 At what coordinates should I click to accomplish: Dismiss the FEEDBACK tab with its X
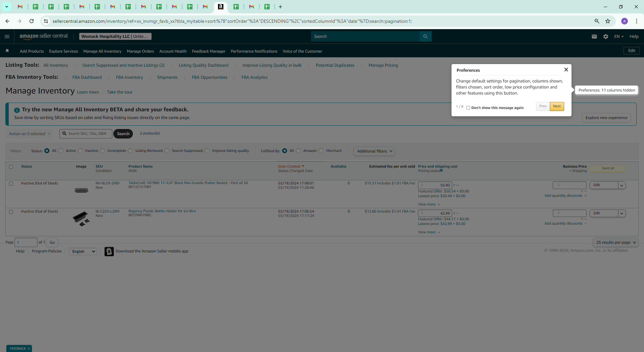(x=29, y=349)
